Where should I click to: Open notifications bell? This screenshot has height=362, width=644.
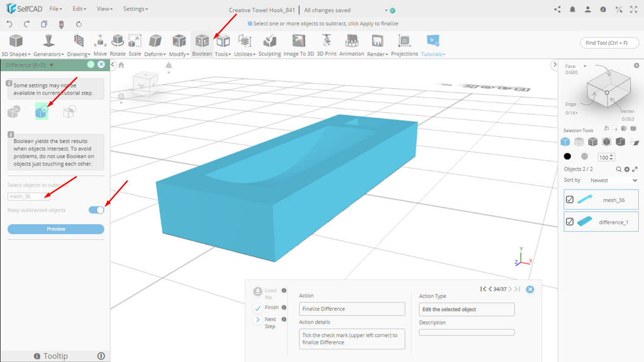pyautogui.click(x=572, y=9)
